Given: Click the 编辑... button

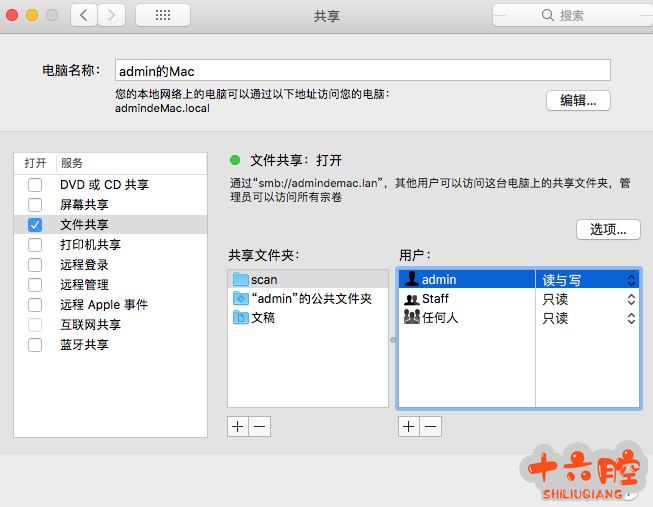Looking at the screenshot, I should (x=578, y=100).
